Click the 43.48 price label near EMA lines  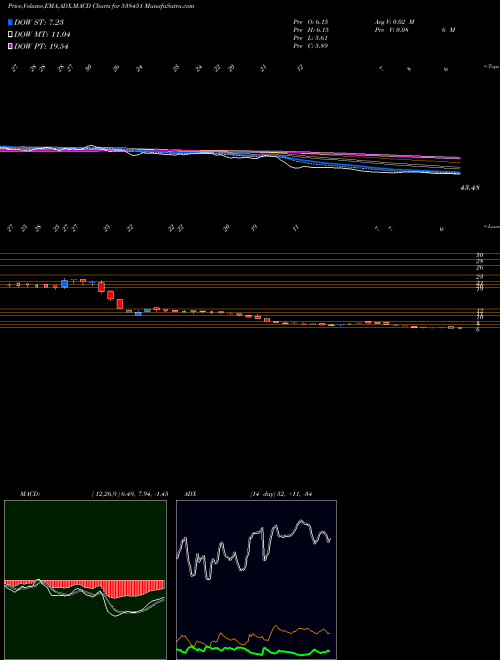[x=470, y=187]
